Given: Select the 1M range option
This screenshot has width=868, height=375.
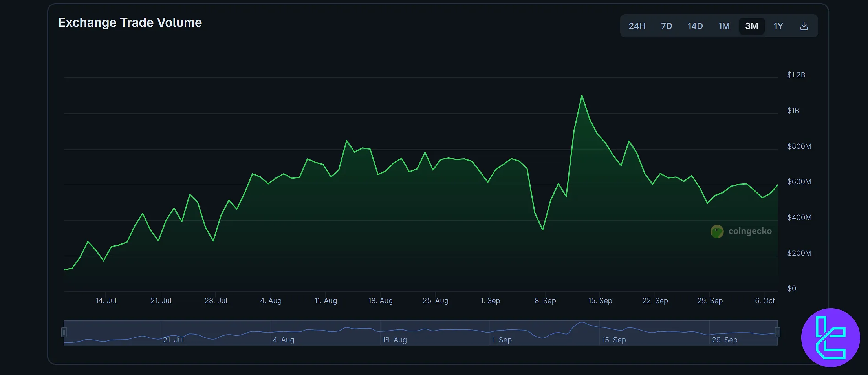Looking at the screenshot, I should [723, 26].
